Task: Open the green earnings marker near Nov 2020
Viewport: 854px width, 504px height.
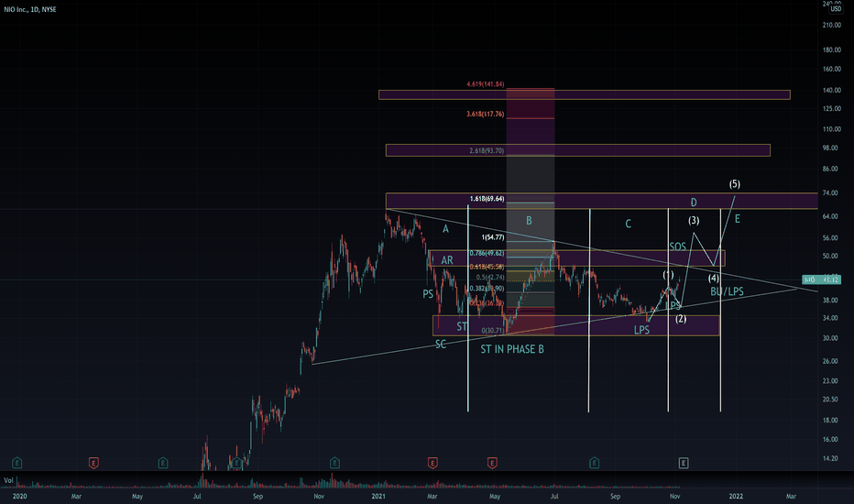Action: 334,463
